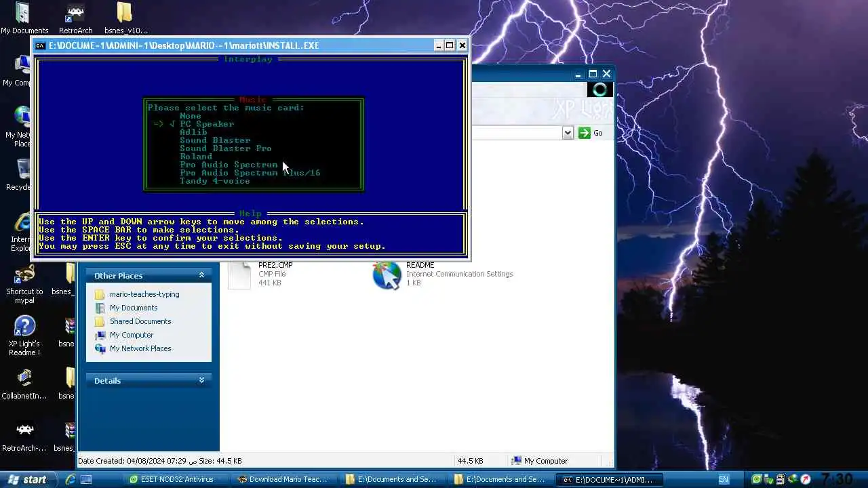The width and height of the screenshot is (868, 488).
Task: Open My Network Places in Other Places
Action: [140, 348]
